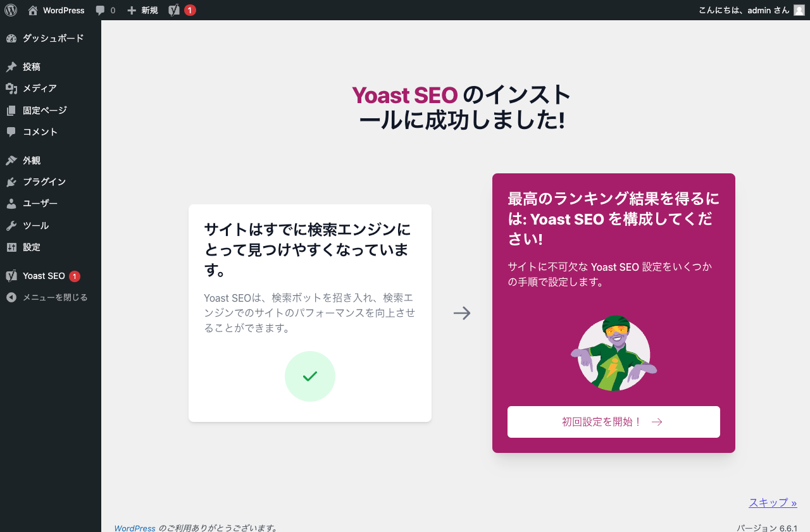Viewport: 810px width, 532px height.
Task: Click the comments bubble icon in admin bar
Action: pos(100,10)
